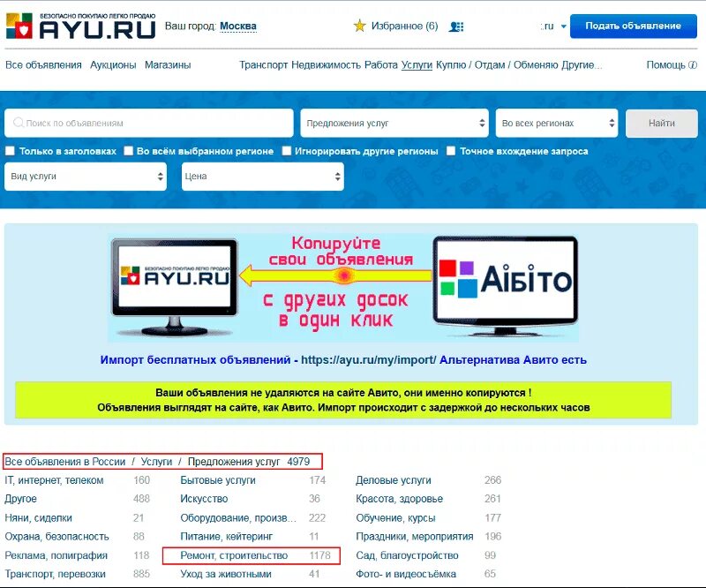This screenshot has width=706, height=588.
Task: Go to Аукционы section
Action: (x=113, y=64)
